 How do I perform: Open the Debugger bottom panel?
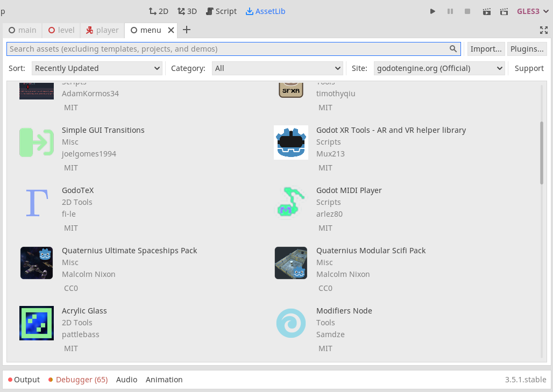(x=79, y=380)
